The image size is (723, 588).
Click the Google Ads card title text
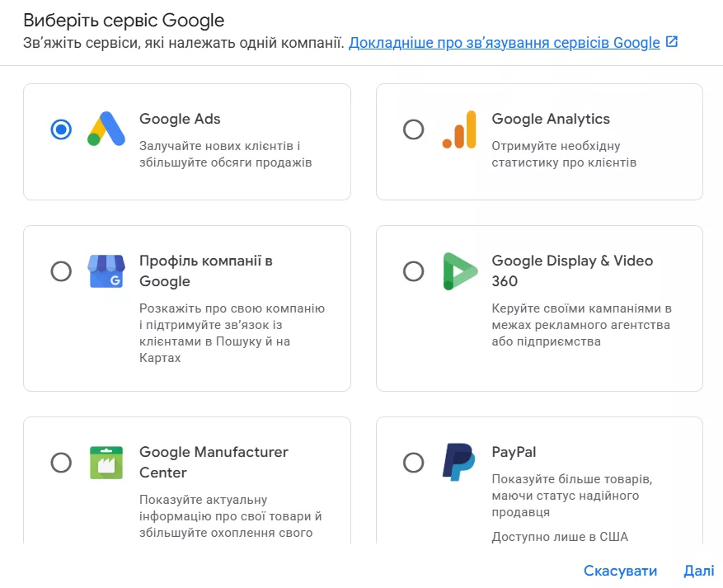(x=179, y=119)
